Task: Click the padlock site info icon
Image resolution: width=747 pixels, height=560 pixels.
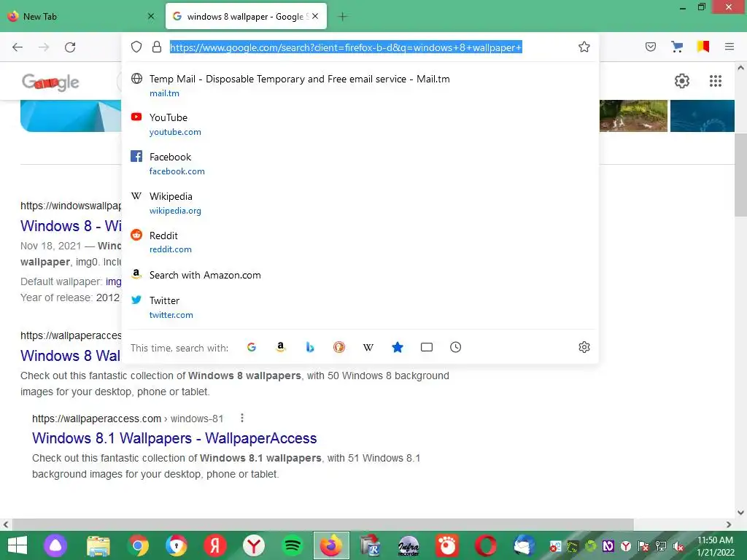Action: (x=157, y=47)
